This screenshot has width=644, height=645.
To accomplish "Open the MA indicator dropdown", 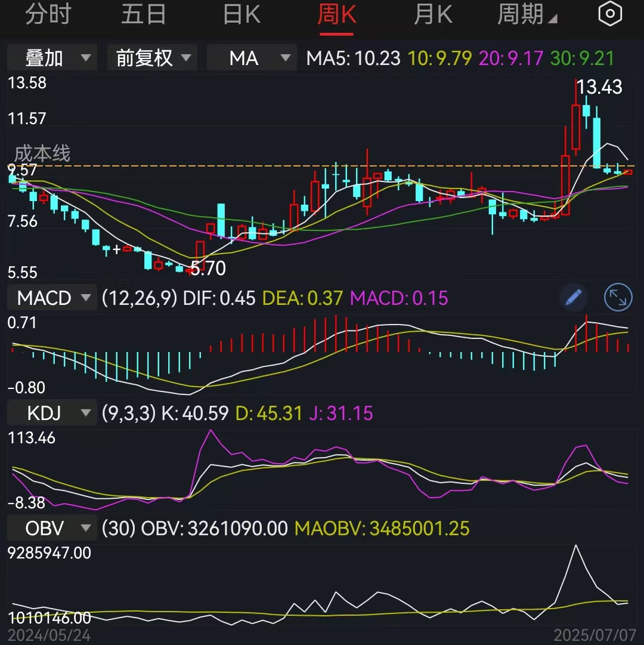I will [252, 58].
